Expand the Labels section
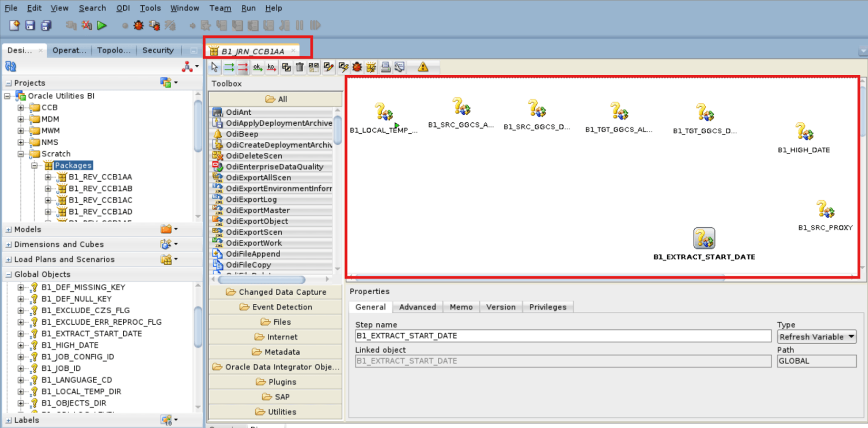This screenshot has height=428, width=868. (9, 420)
